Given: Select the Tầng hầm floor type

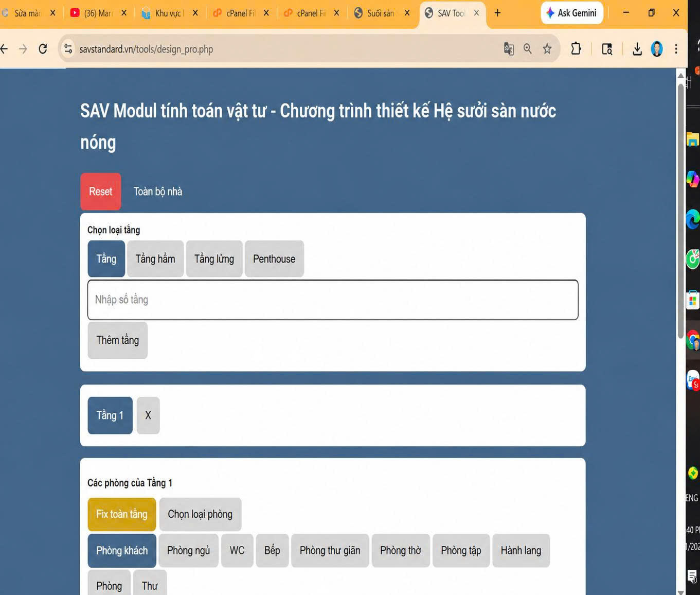Looking at the screenshot, I should (155, 259).
